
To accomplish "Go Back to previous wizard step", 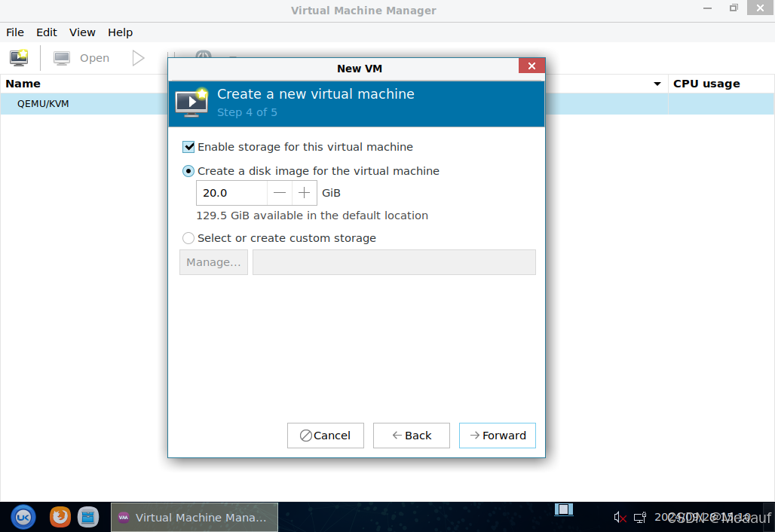I will pyautogui.click(x=411, y=436).
